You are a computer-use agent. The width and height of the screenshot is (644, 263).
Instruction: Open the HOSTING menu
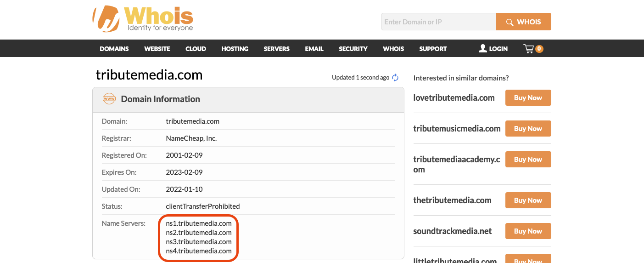click(235, 49)
